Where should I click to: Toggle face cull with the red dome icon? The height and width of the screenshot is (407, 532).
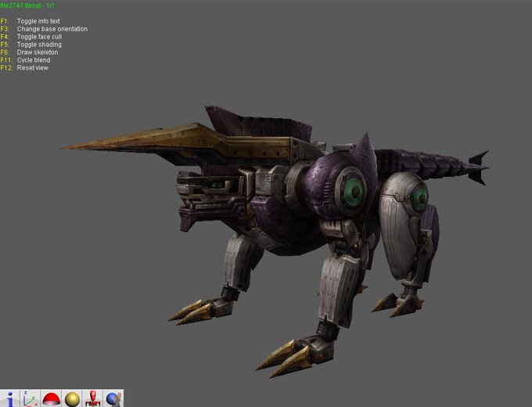pyautogui.click(x=51, y=398)
